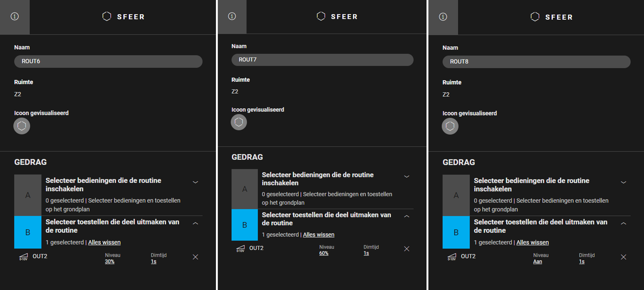Click SFEER hexagon logo in ROUT8 header
Image resolution: width=644 pixels, height=290 pixels.
[535, 17]
